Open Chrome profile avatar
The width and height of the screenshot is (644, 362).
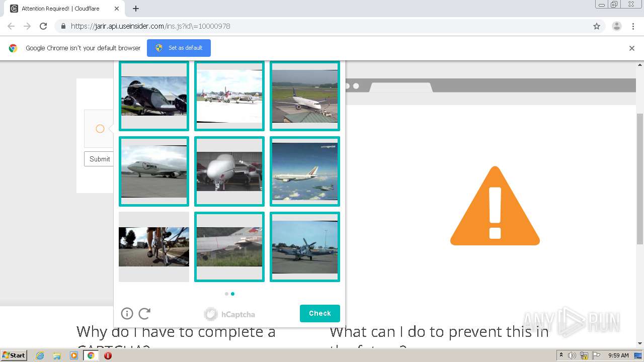(617, 26)
